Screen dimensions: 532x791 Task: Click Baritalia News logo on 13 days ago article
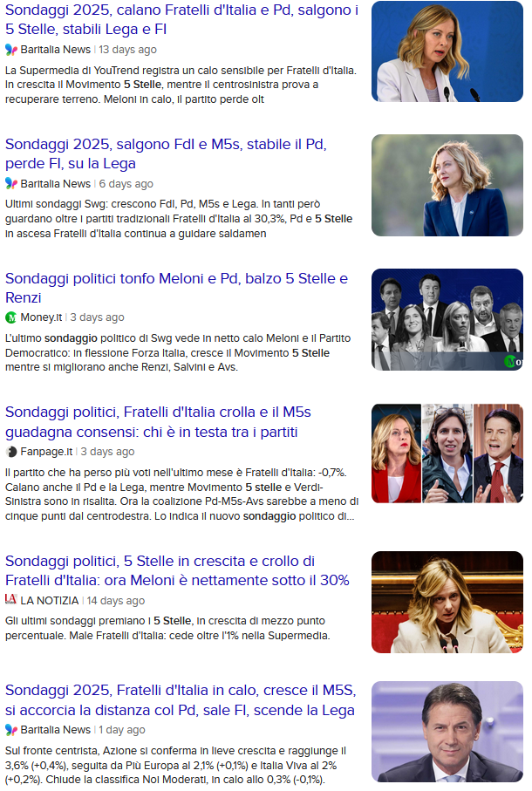pos(11,50)
